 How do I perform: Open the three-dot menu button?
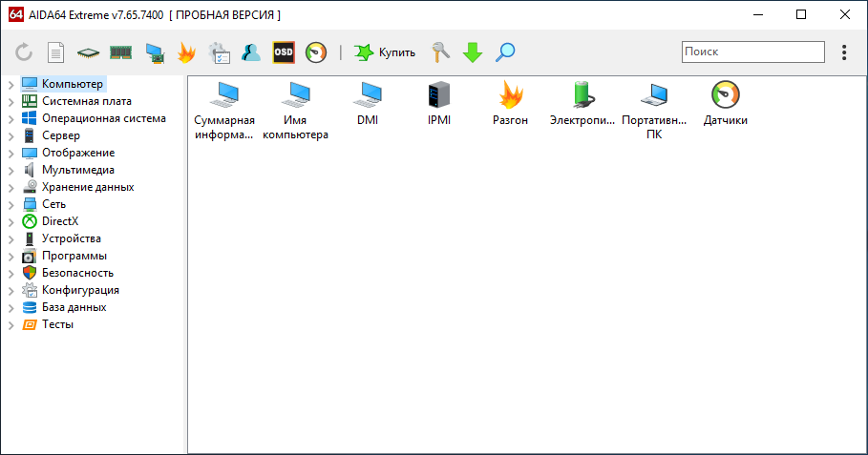point(844,52)
